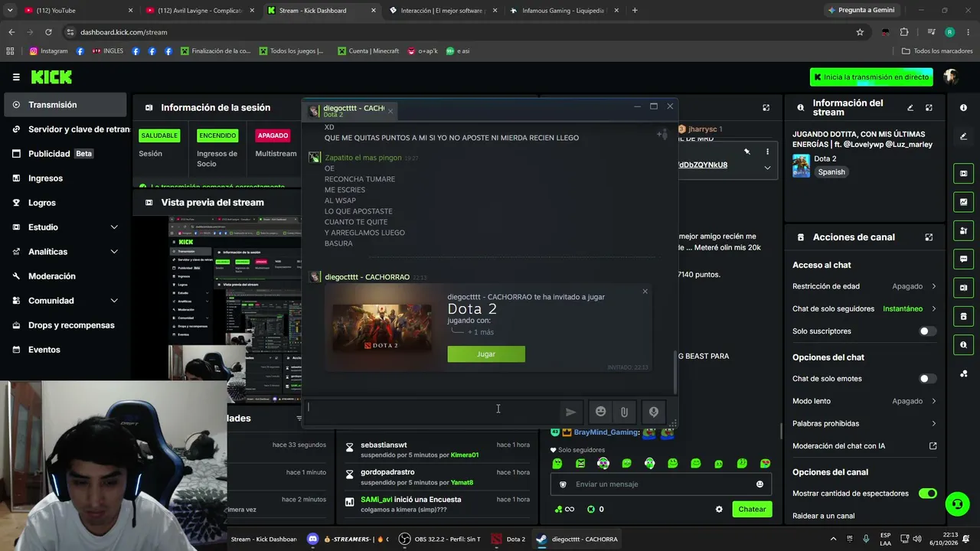
Task: Go to Moderación in the sidebar
Action: pyautogui.click(x=65, y=276)
